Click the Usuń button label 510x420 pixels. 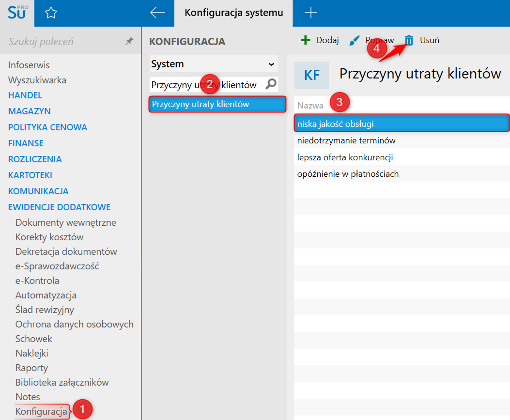coord(429,40)
